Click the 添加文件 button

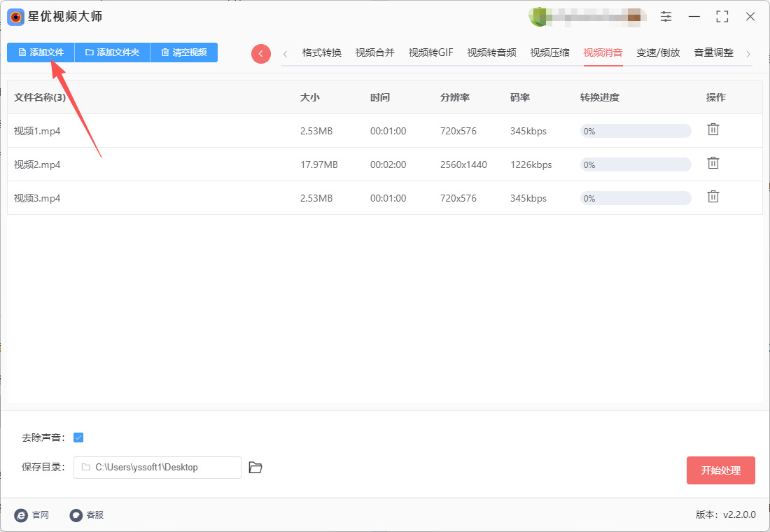click(x=41, y=52)
